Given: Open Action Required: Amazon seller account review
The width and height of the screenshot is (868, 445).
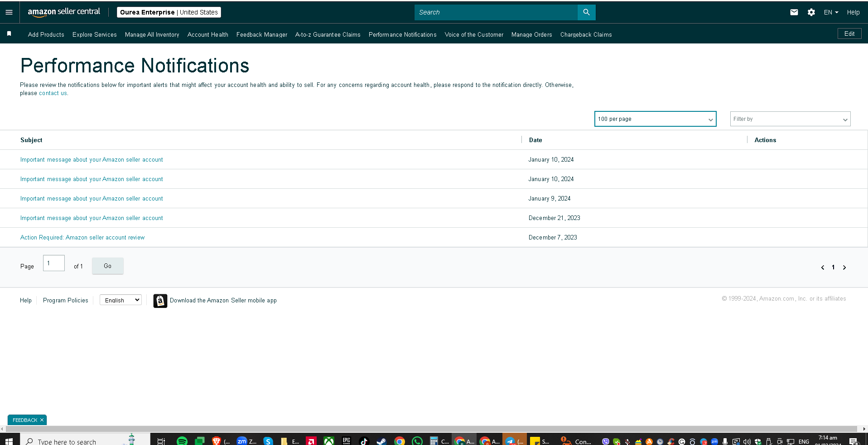Looking at the screenshot, I should tap(82, 238).
